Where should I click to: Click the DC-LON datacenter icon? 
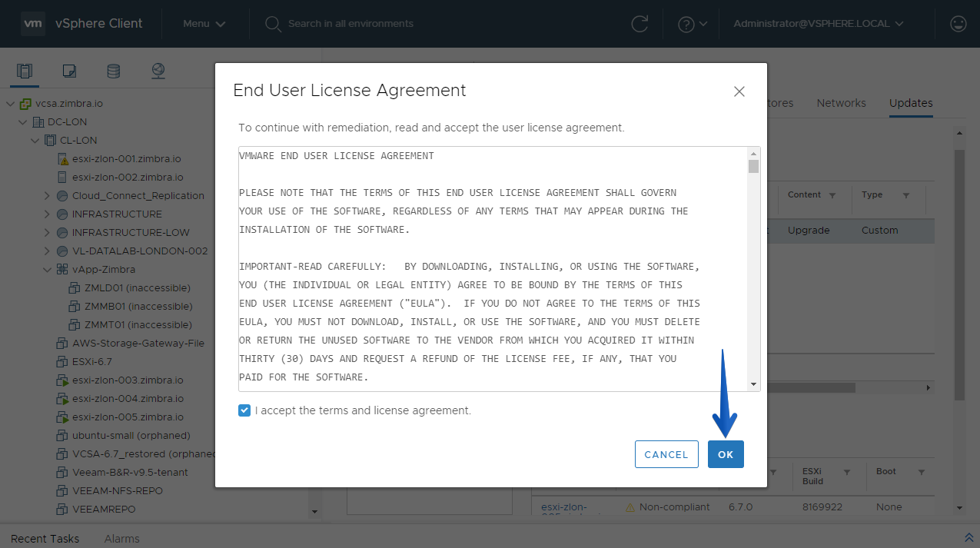38,122
